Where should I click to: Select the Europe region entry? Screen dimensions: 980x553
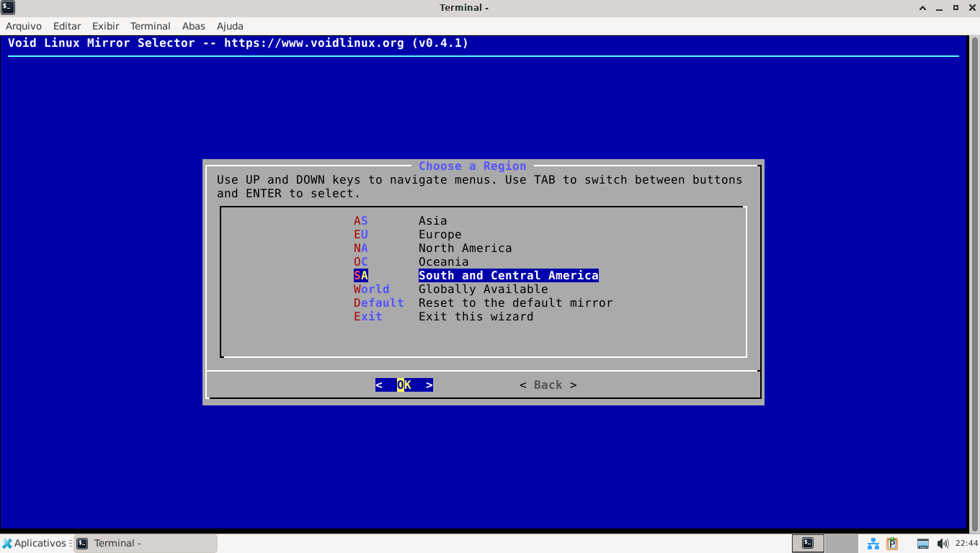(440, 235)
